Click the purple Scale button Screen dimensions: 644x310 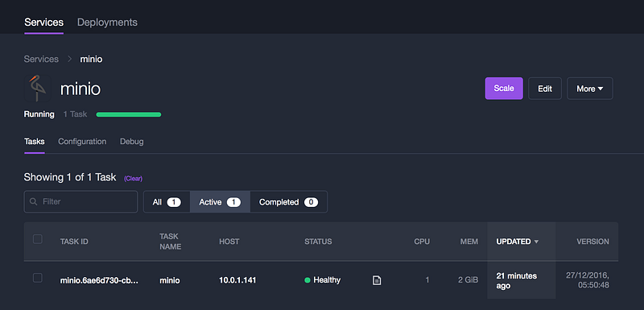[504, 89]
